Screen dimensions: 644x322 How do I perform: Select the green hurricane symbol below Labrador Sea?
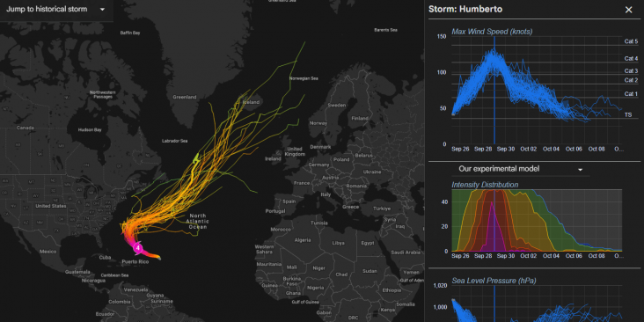(x=197, y=157)
